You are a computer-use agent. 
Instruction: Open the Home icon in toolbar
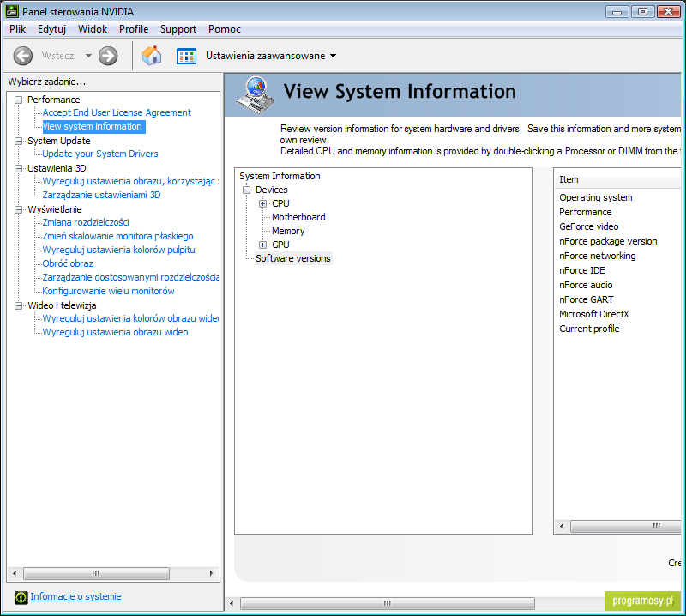[x=152, y=56]
